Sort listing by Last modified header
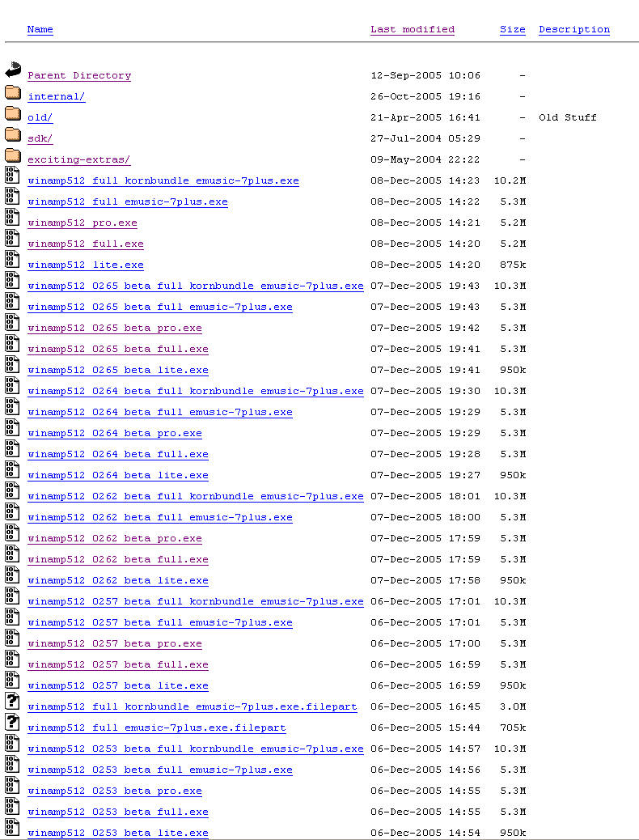Screen dimensions: 639x840 click(x=413, y=29)
